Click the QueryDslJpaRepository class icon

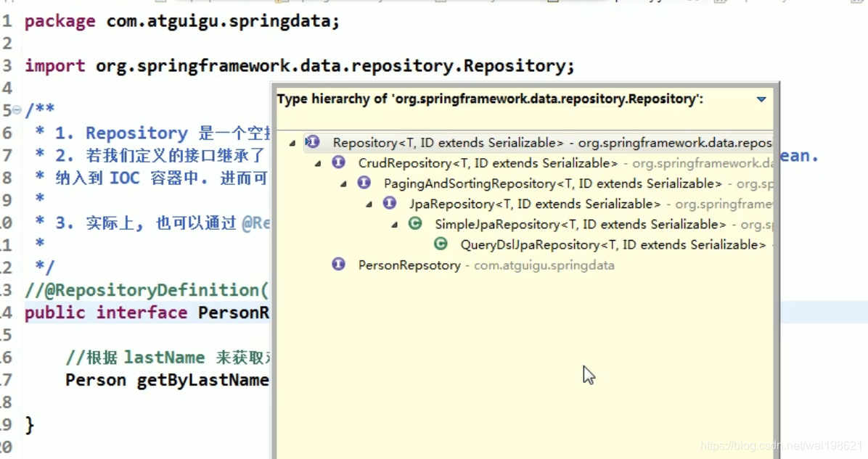pyautogui.click(x=441, y=244)
